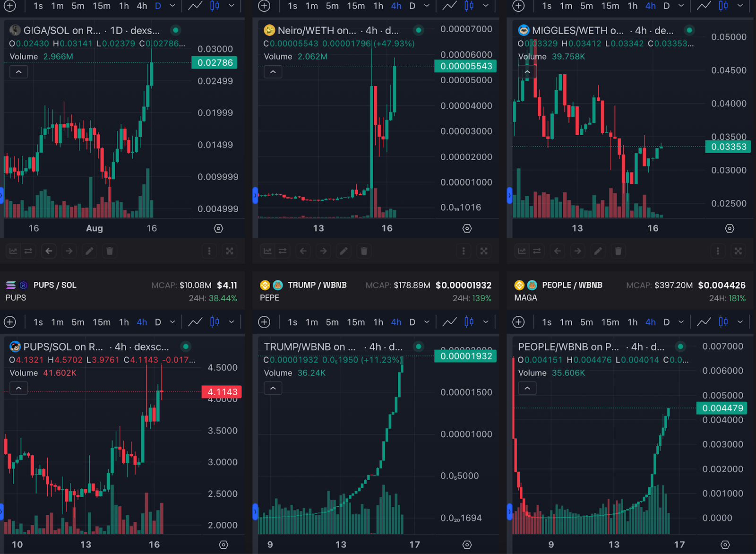This screenshot has height=554, width=756.
Task: Open TRUMP / WBNB pair header
Action: pos(317,285)
